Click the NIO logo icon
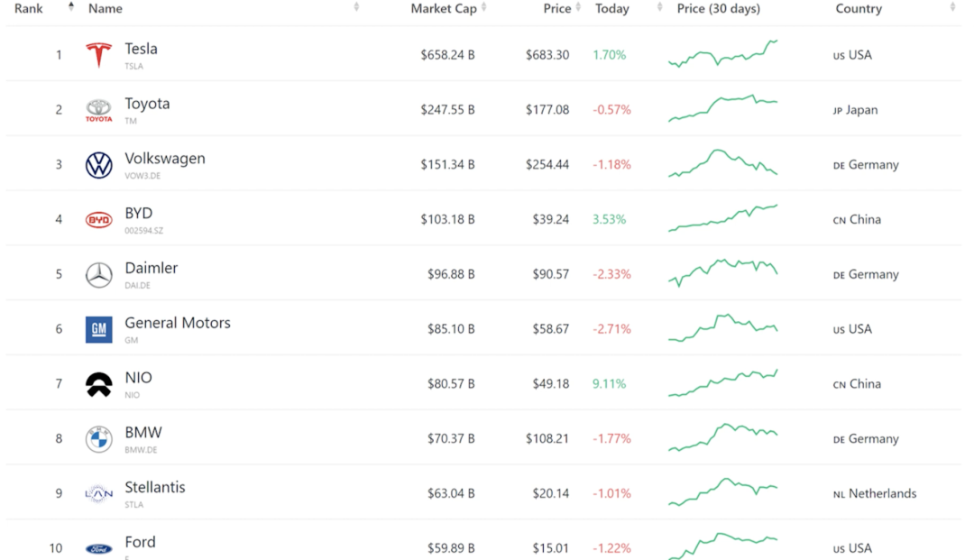This screenshot has height=560, width=974. (98, 385)
